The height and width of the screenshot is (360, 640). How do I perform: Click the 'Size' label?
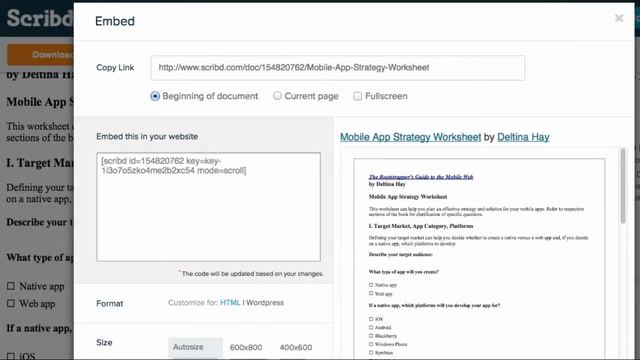click(104, 342)
